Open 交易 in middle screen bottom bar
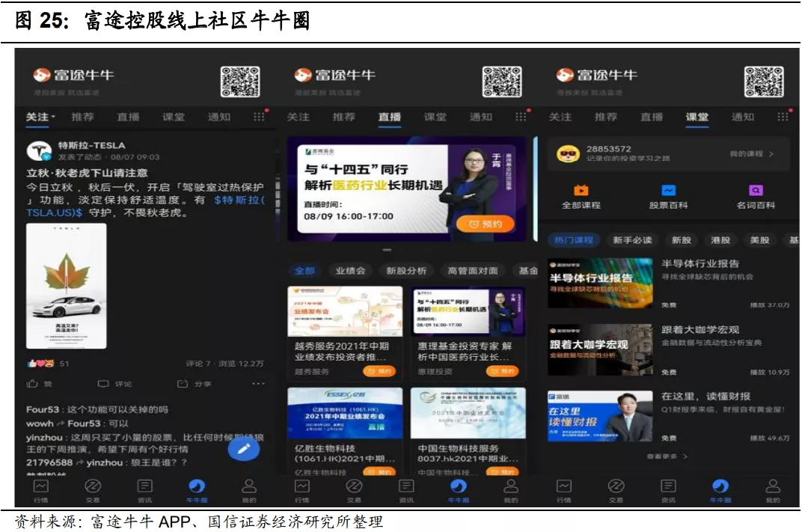802x532 pixels. 355,491
